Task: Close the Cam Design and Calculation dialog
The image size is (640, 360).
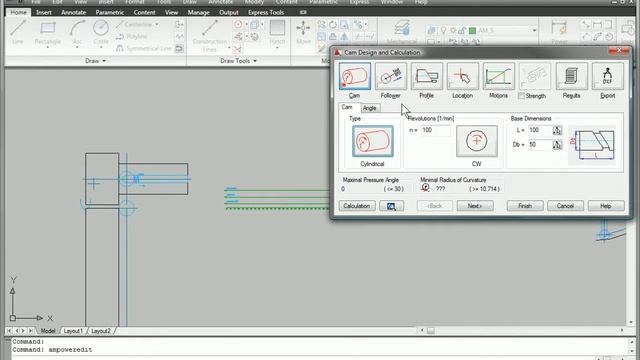Action: (x=619, y=51)
